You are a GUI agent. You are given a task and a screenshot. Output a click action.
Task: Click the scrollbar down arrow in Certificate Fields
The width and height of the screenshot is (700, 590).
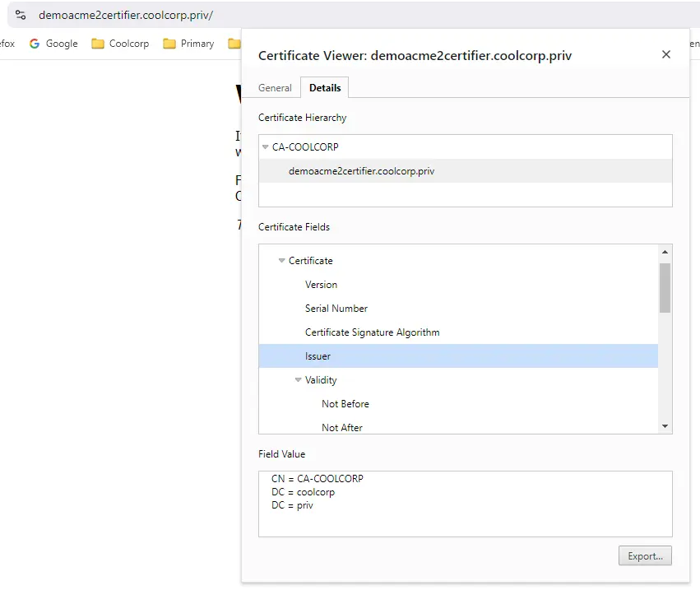pyautogui.click(x=665, y=425)
